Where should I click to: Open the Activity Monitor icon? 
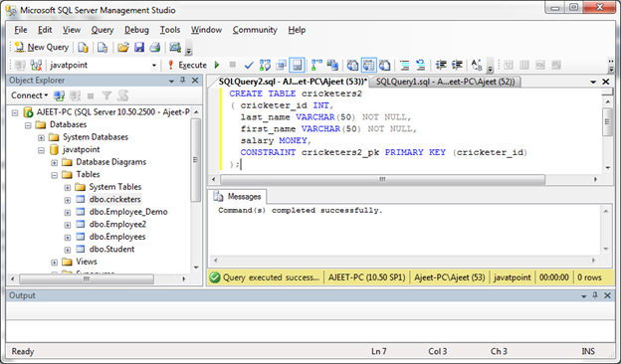(x=175, y=48)
